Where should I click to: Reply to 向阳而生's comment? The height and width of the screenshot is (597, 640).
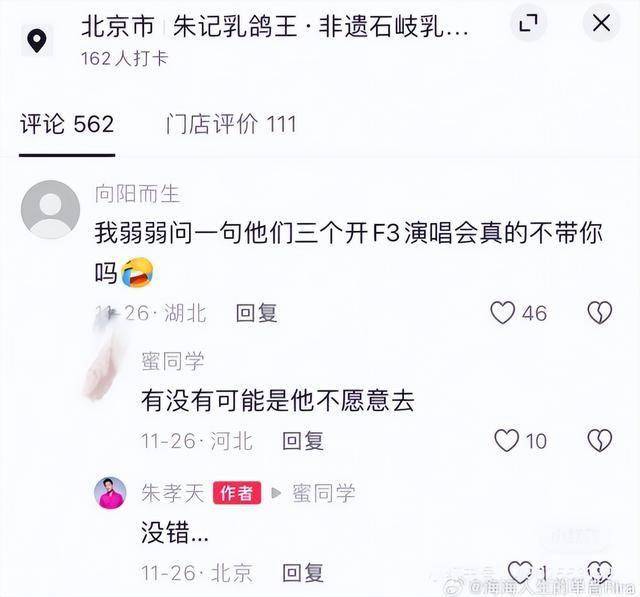(x=257, y=313)
